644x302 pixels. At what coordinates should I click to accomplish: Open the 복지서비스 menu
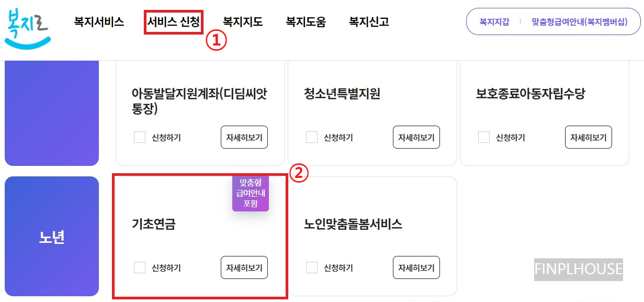point(99,21)
